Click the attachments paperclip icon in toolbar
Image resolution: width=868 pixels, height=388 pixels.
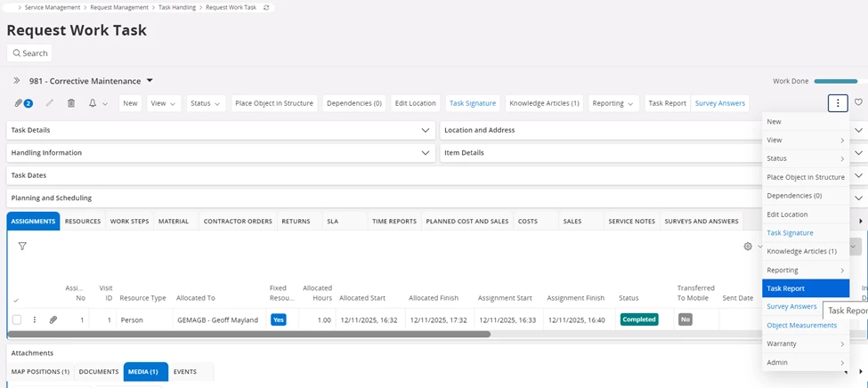tap(23, 103)
